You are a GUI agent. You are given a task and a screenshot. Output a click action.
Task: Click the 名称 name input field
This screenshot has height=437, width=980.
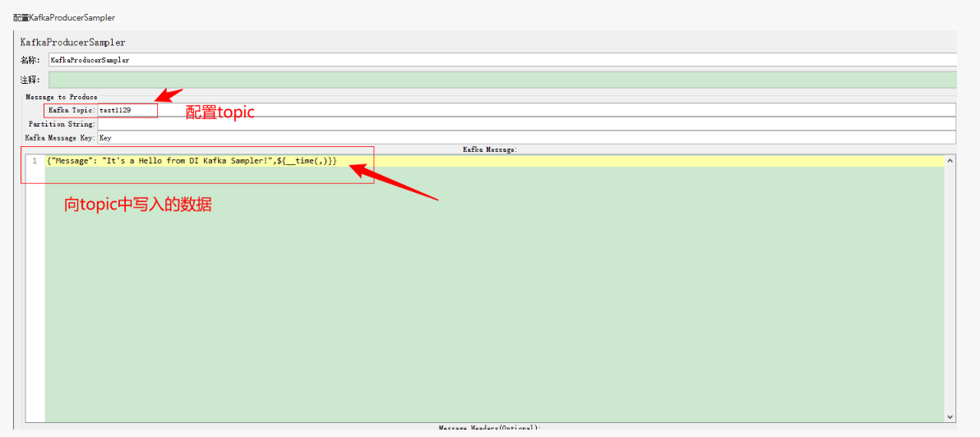coord(503,60)
